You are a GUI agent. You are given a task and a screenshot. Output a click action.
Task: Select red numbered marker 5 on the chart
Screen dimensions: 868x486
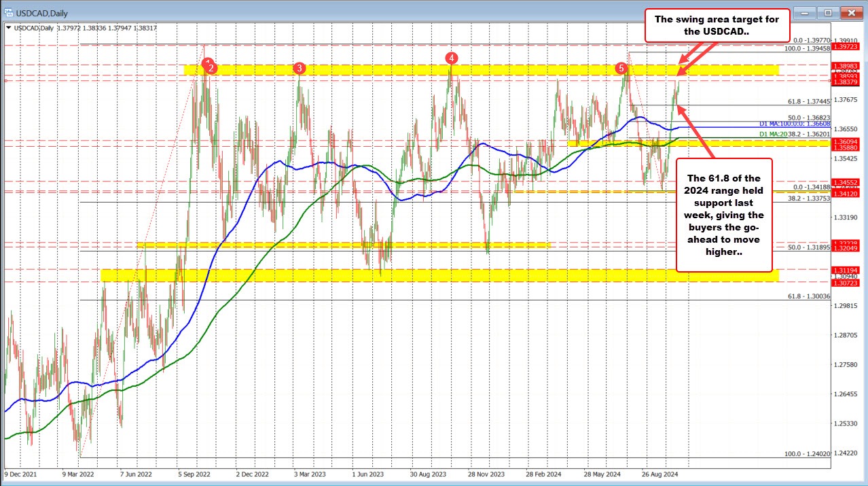621,69
